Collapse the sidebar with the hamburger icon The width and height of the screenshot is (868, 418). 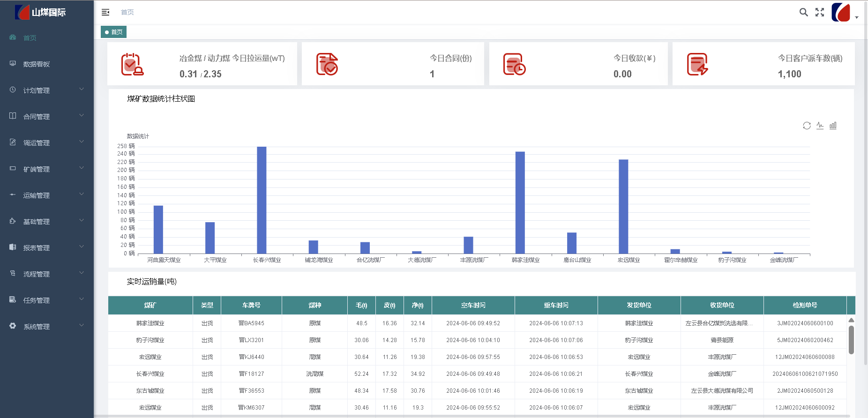(105, 12)
